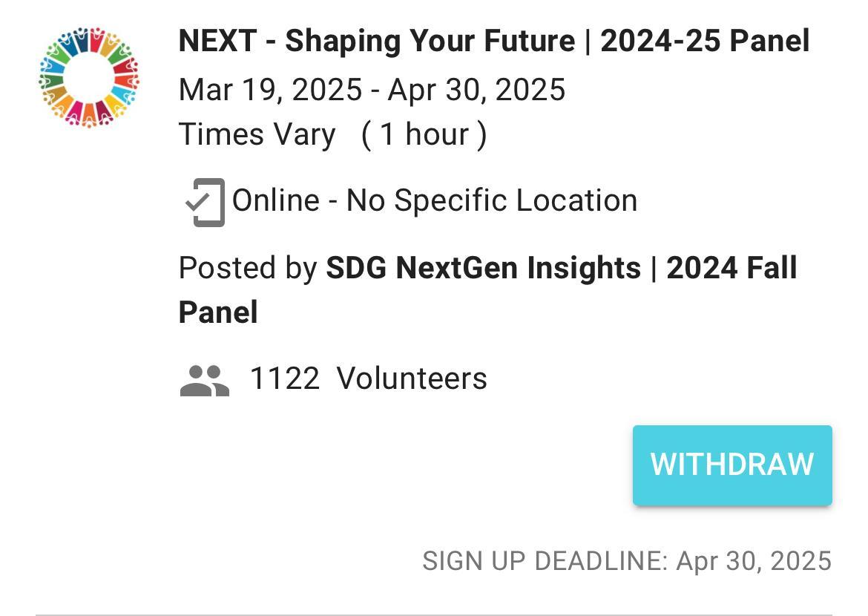Click the volunteers people icon
Image resolution: width=868 pixels, height=616 pixels.
click(205, 380)
